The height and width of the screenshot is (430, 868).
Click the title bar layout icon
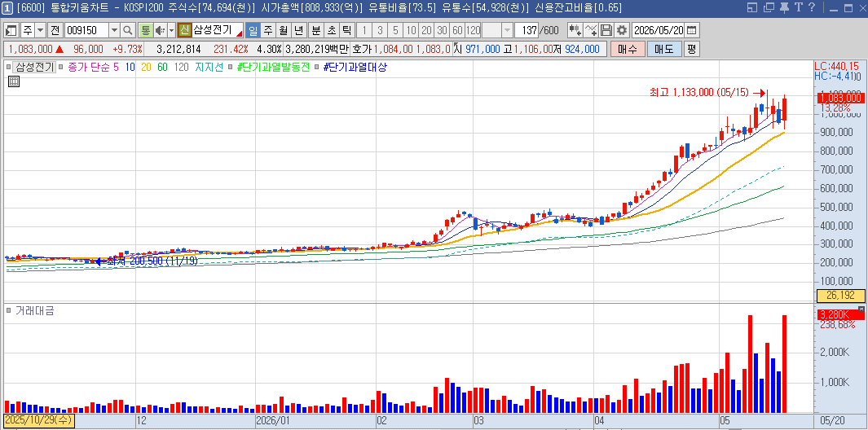click(x=751, y=8)
